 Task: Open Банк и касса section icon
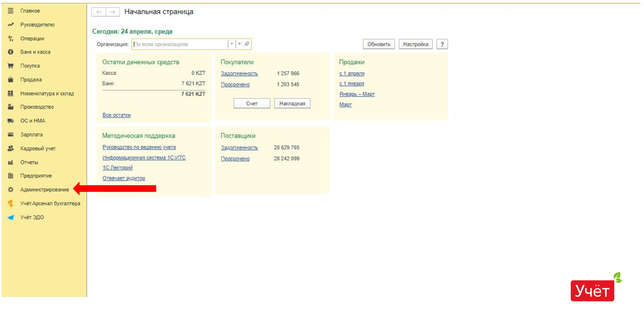click(x=10, y=52)
